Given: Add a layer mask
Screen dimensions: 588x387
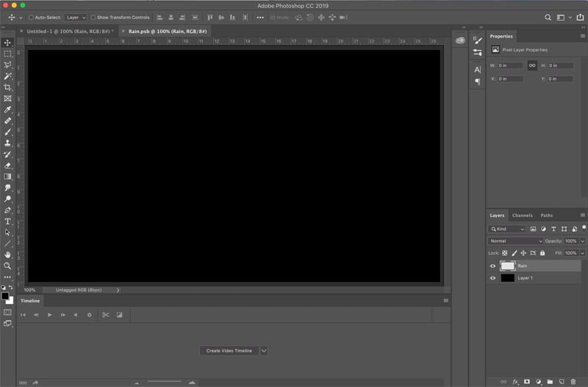Looking at the screenshot, I should click(527, 382).
